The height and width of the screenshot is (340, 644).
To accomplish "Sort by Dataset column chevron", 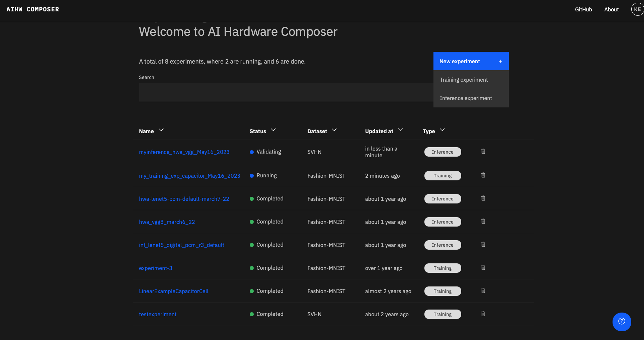I will coord(334,130).
